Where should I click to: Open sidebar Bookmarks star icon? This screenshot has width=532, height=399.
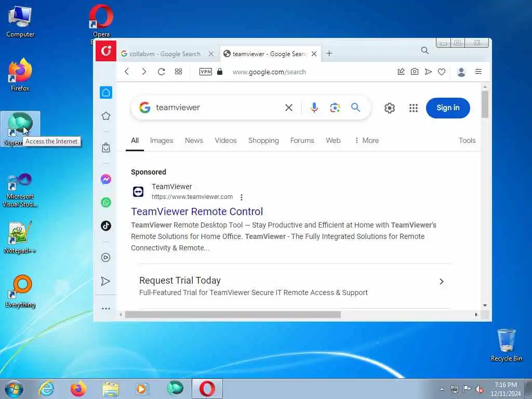[106, 116]
